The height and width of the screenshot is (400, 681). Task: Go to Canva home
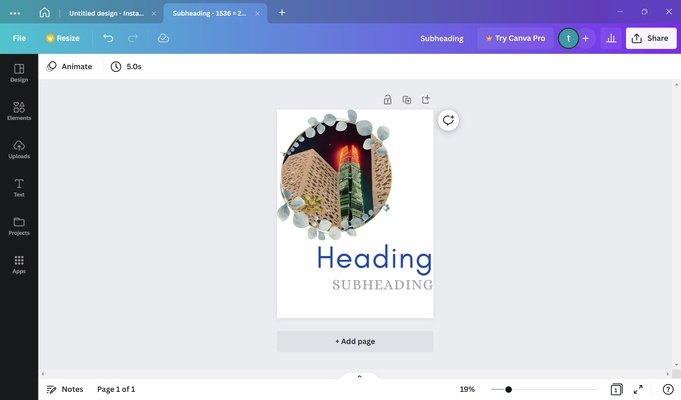pyautogui.click(x=44, y=13)
